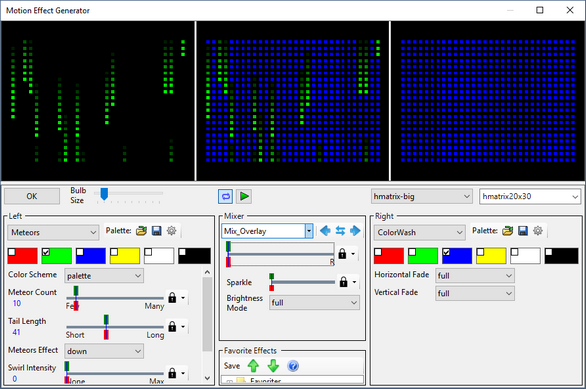Click the Swirl Intensity lock icon

[x=172, y=373]
